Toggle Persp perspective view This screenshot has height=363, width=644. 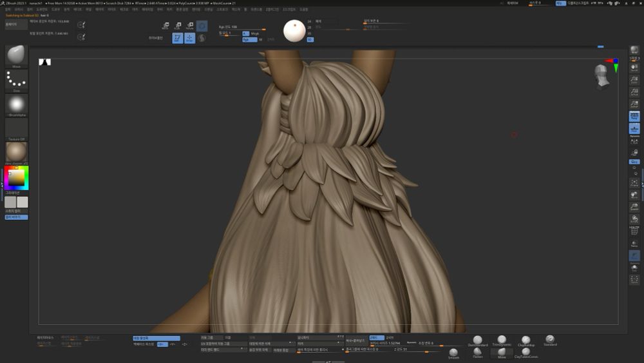[x=634, y=116]
